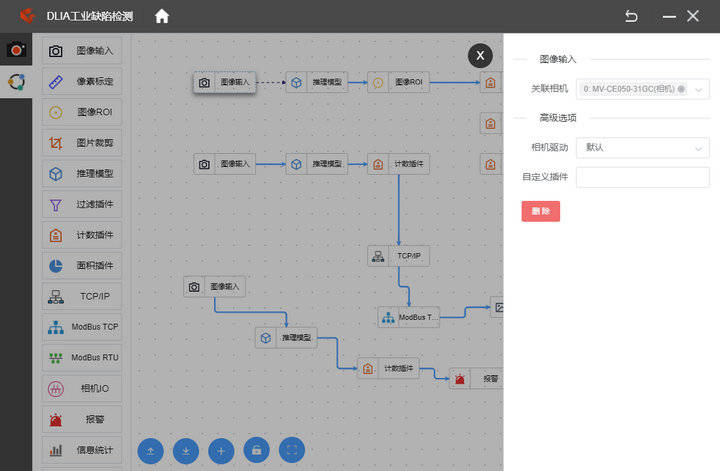Image resolution: width=720 pixels, height=471 pixels.
Task: Toggle the canvas lock button
Action: coord(257,451)
